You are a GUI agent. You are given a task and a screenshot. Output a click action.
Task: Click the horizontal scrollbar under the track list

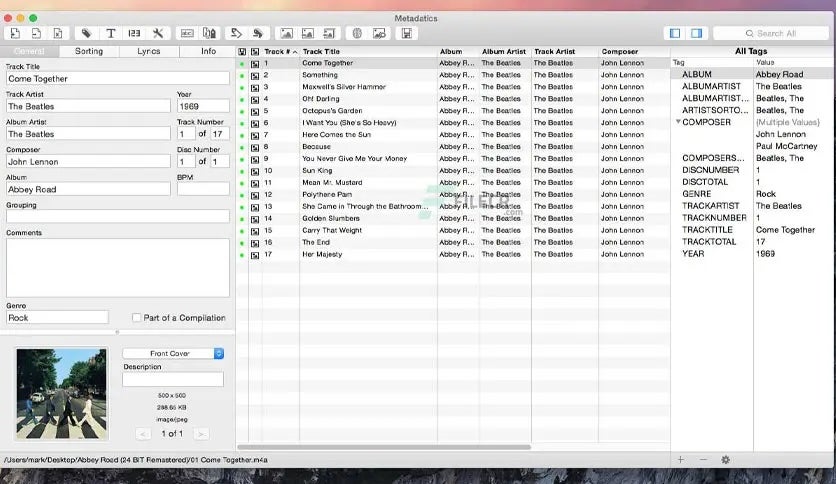pos(384,447)
